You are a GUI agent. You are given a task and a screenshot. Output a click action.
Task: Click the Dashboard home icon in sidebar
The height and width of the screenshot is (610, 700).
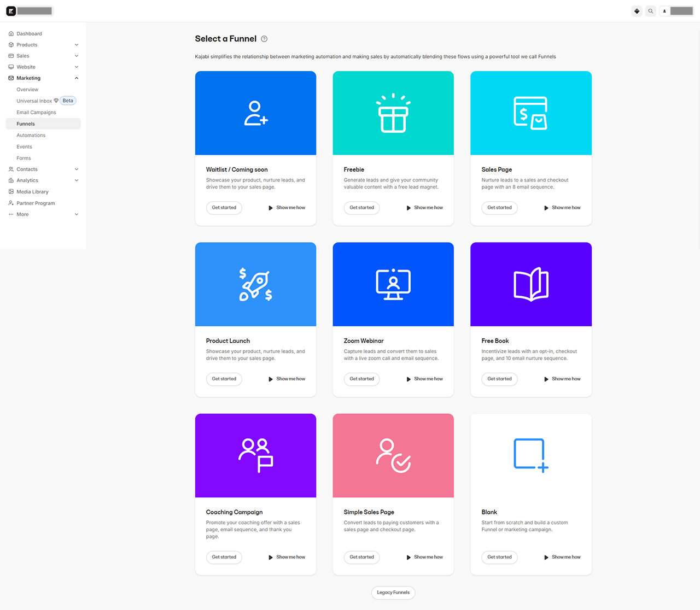pyautogui.click(x=11, y=34)
